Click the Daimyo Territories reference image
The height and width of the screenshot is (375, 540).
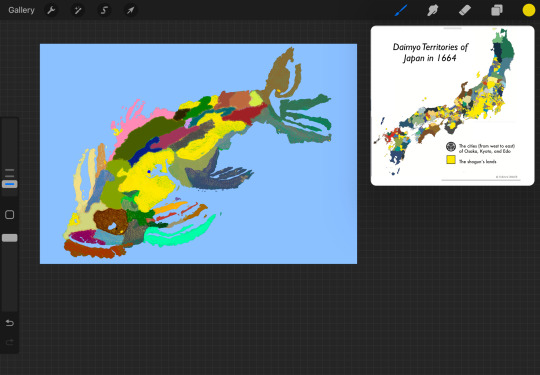(x=453, y=106)
